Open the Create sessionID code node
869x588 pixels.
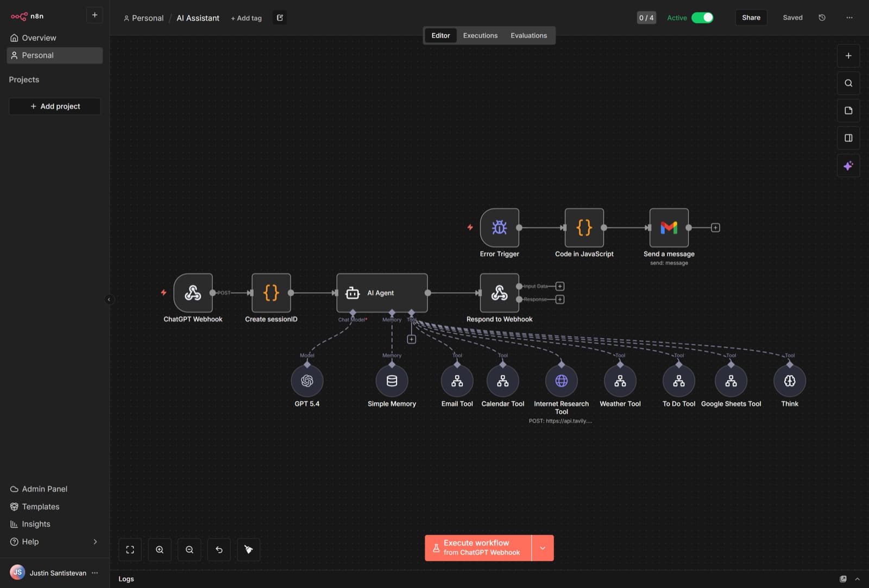pyautogui.click(x=271, y=293)
